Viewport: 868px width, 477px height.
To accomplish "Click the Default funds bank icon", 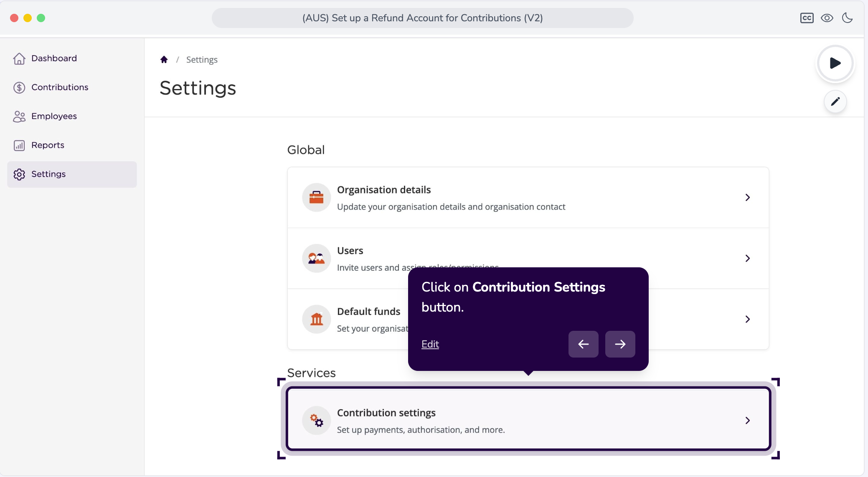I will tap(316, 319).
